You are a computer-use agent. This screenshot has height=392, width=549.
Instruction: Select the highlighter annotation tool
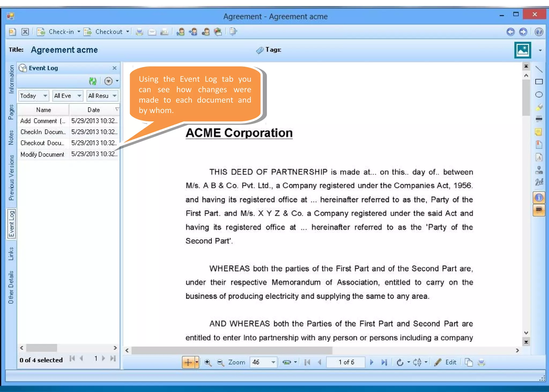tap(539, 107)
